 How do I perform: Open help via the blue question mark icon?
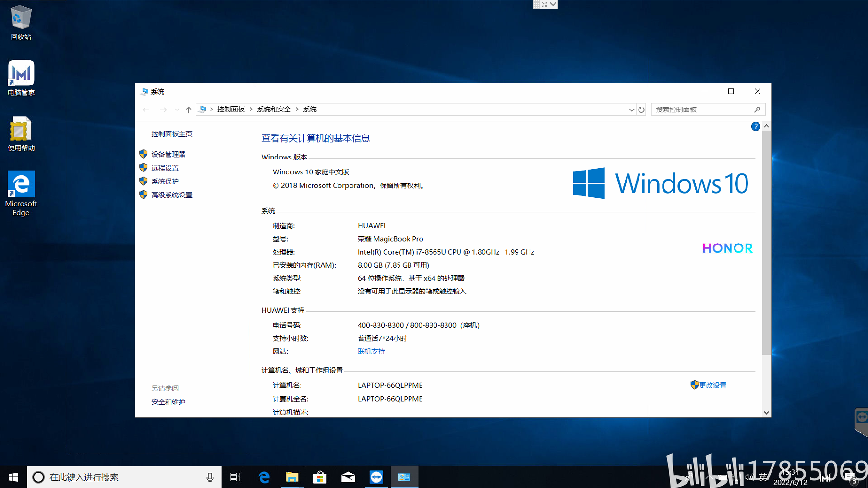(756, 126)
